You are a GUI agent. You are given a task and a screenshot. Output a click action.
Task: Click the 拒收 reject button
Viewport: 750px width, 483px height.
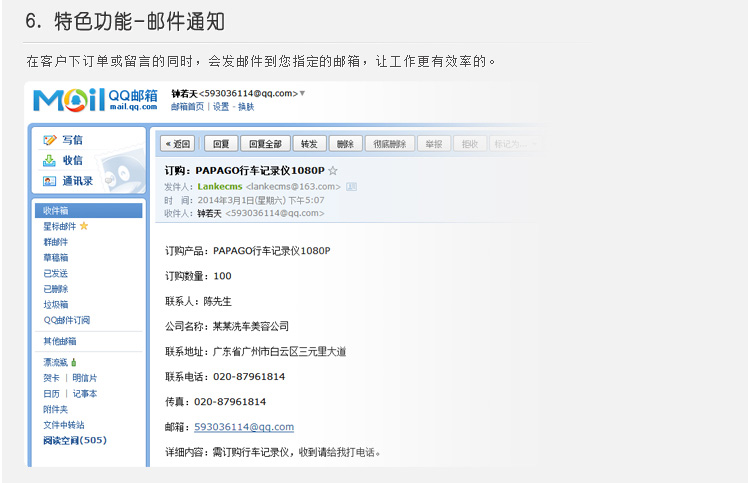(470, 144)
